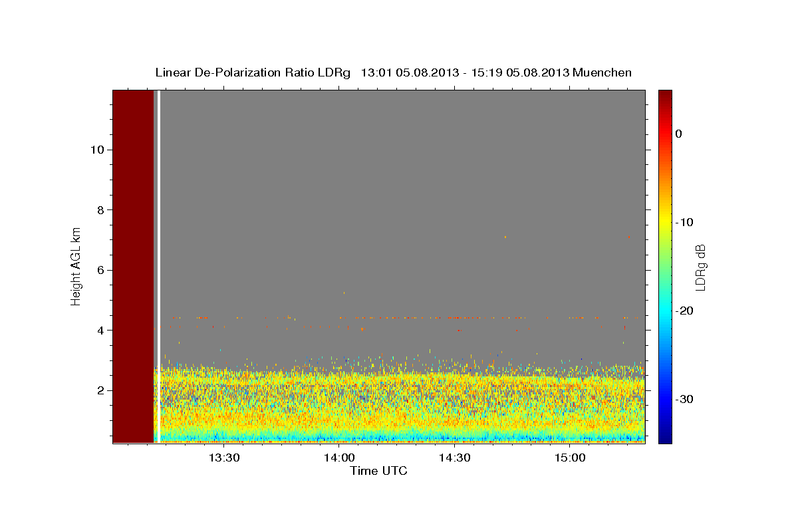798x532 pixels.
Task: Click the '14:00' time axis label
Action: click(x=339, y=458)
